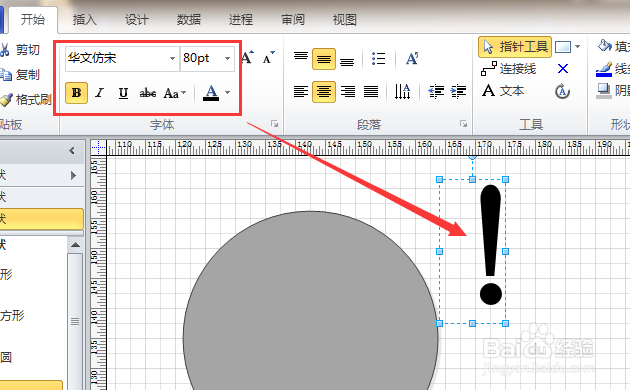
Task: Click the text block A icon in paragraph group
Action: [x=412, y=59]
